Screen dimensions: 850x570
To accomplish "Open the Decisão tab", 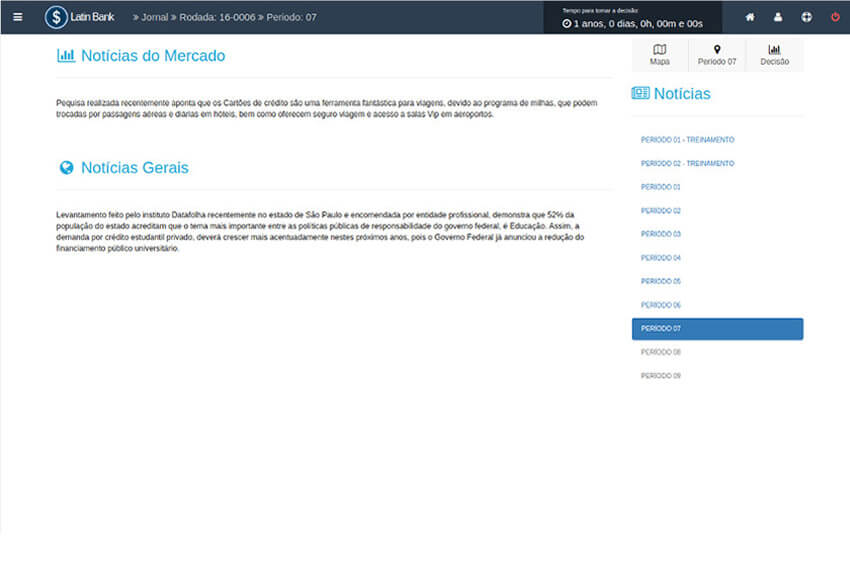I will click(x=774, y=55).
